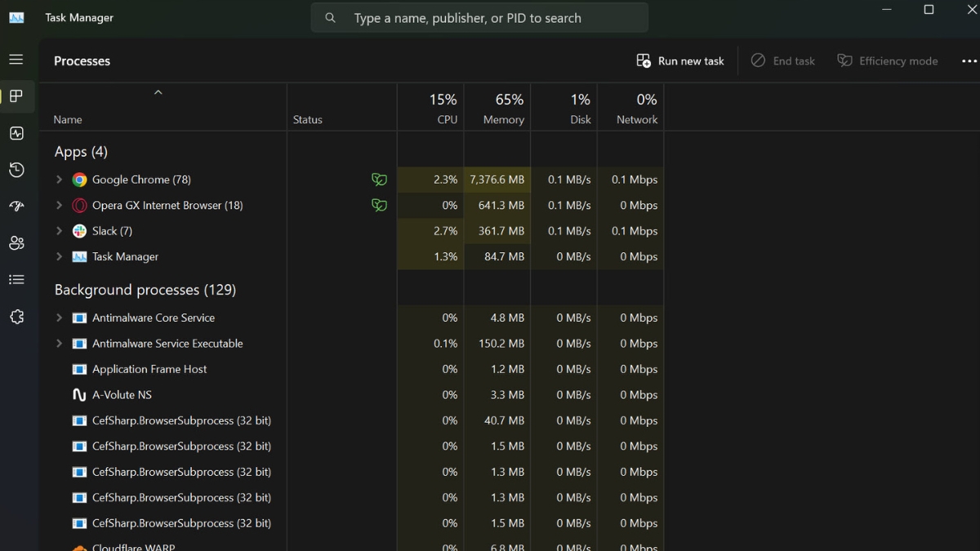Screen dimensions: 980x551
Task: Expand the Google Chrome process group
Action: click(x=59, y=180)
